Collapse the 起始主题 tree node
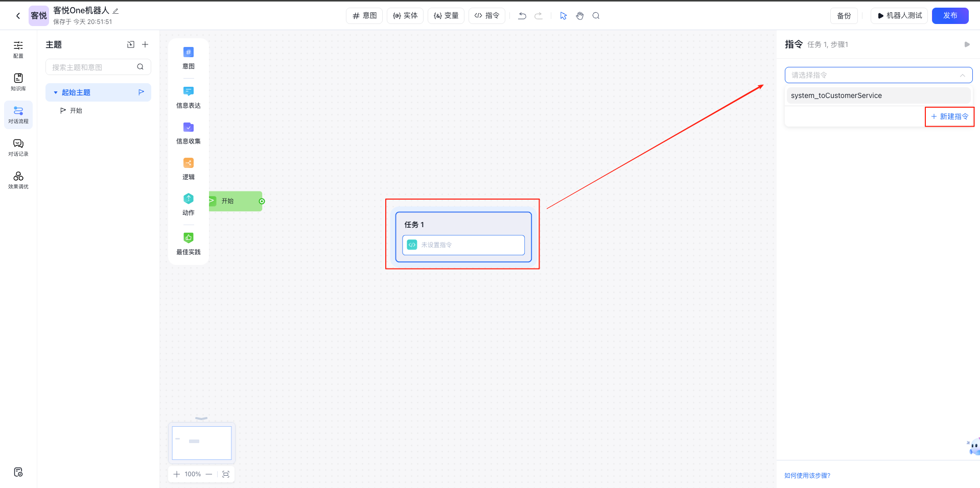This screenshot has width=980, height=488. [x=56, y=92]
